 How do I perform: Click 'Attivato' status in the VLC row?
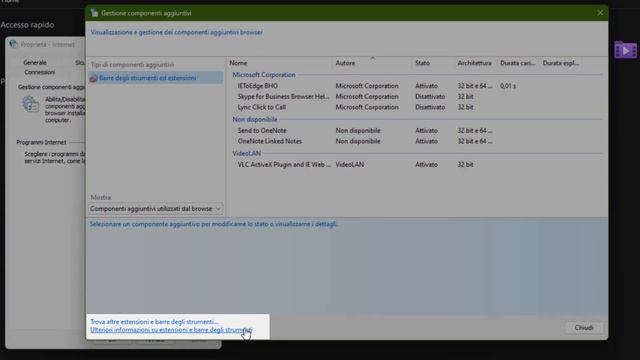[x=426, y=164]
